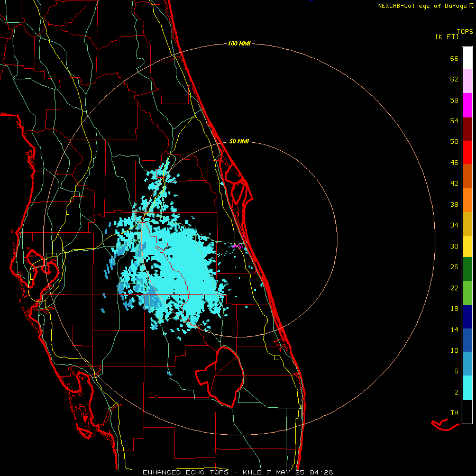
Task: Click the 7 MAY 25 04:28 timestamp
Action: (x=300, y=472)
